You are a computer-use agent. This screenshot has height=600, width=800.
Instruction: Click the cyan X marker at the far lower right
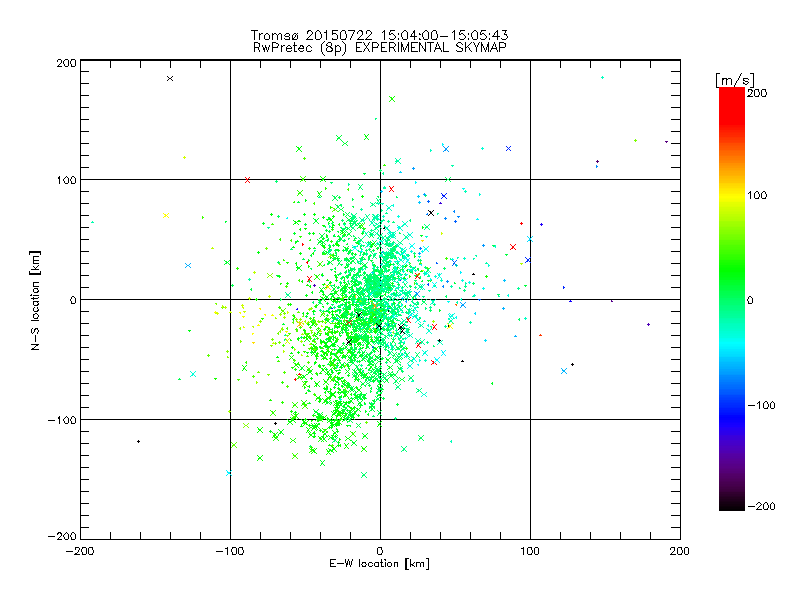564,371
